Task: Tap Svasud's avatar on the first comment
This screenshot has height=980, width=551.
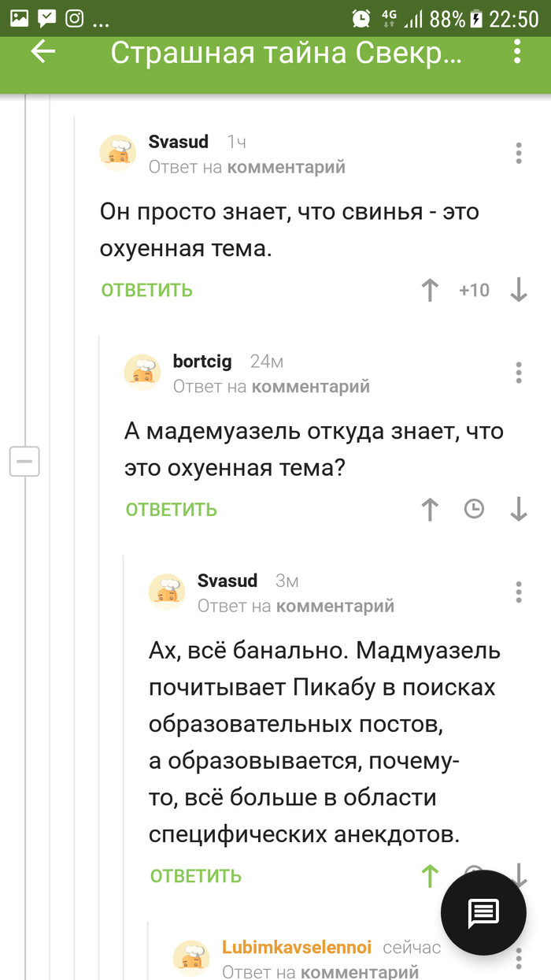Action: tap(118, 153)
